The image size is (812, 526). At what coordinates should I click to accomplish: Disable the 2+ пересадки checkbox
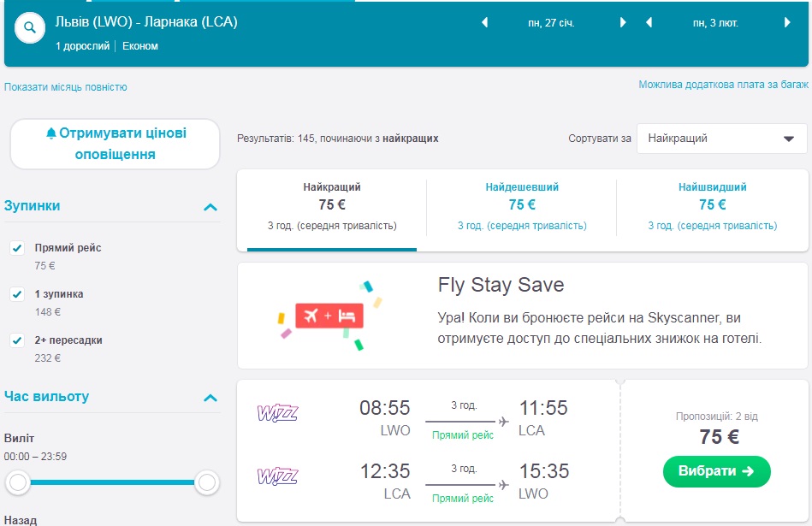(x=16, y=340)
